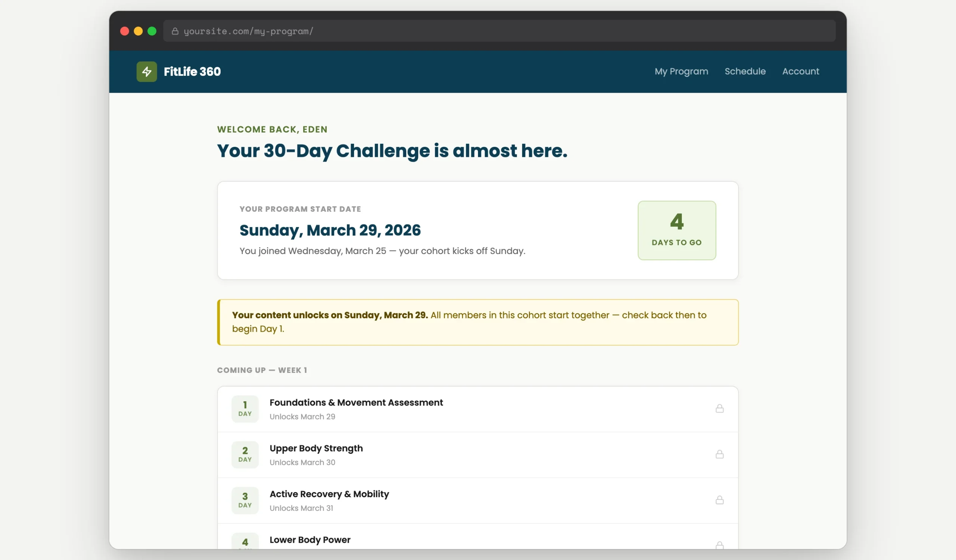
Task: Open My Program in the navigation
Action: 681,71
